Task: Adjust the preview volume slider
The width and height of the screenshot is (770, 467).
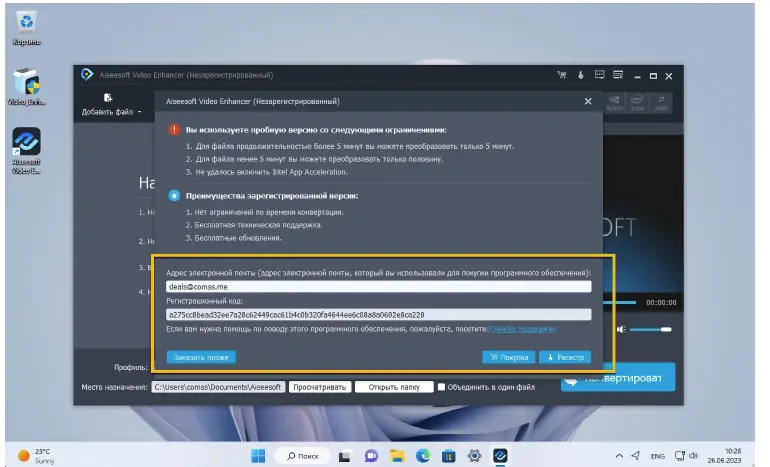Action: tap(651, 330)
